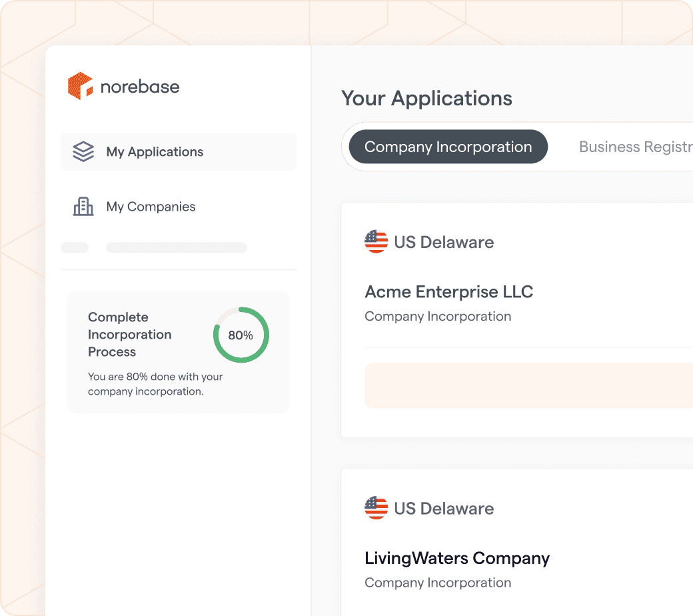
Task: Click the peach status bar in Acme card
Action: 528,385
